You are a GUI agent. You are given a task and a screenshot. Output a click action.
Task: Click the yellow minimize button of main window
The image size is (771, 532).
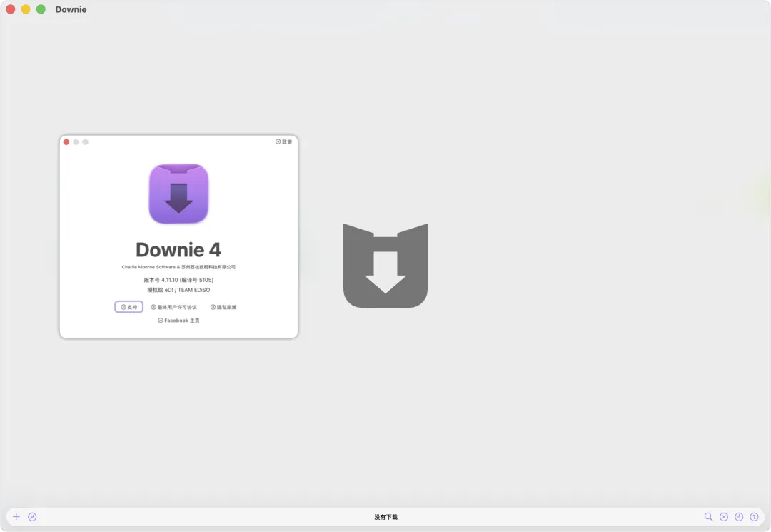pyautogui.click(x=26, y=9)
